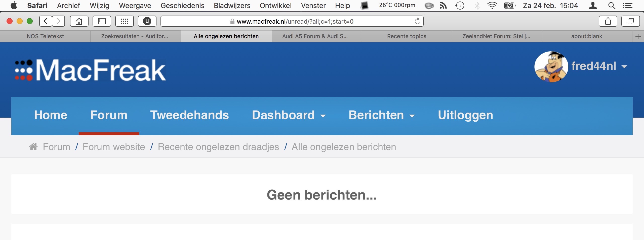
Task: Click Recente ongelezen draadjes breadcrumb
Action: [x=218, y=147]
